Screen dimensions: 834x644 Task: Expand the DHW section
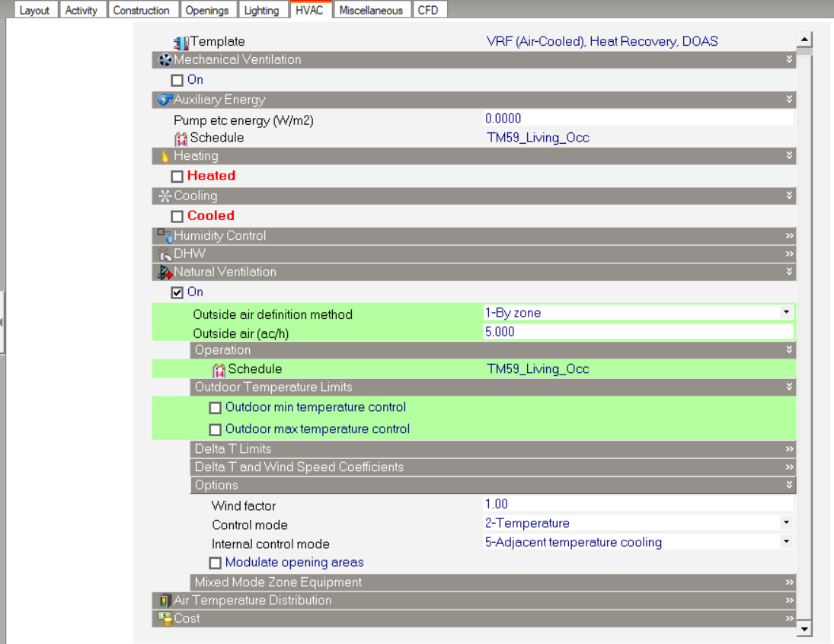pyautogui.click(x=789, y=253)
